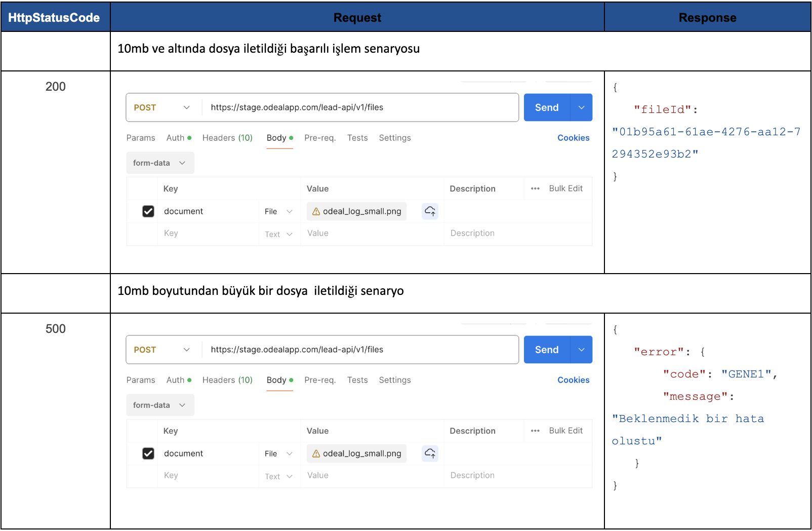Image resolution: width=812 pixels, height=531 pixels.
Task: Click the warning icon on the file in the 500 request
Action: (x=316, y=454)
